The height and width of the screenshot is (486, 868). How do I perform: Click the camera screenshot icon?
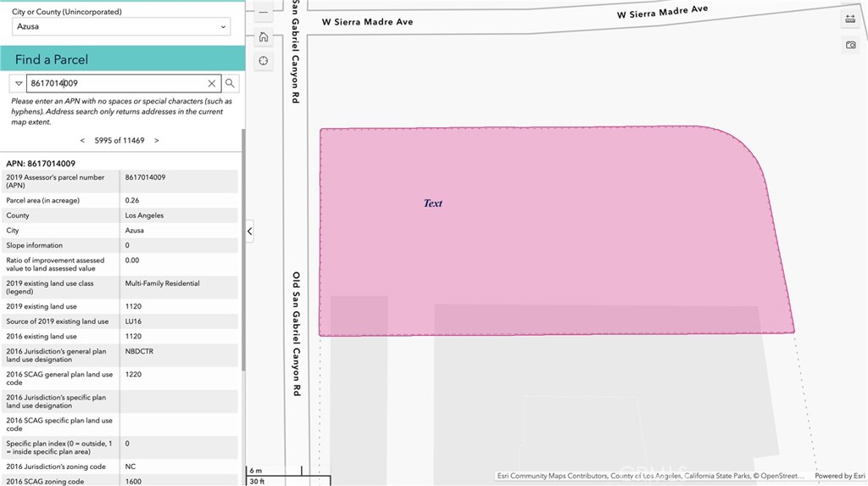pyautogui.click(x=850, y=45)
